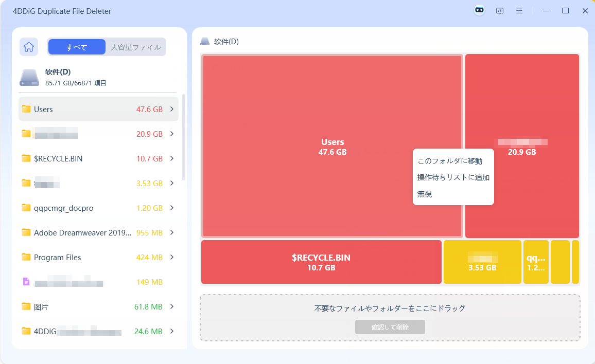595x364 pixels.
Task: Click the home icon button
Action: tap(29, 47)
